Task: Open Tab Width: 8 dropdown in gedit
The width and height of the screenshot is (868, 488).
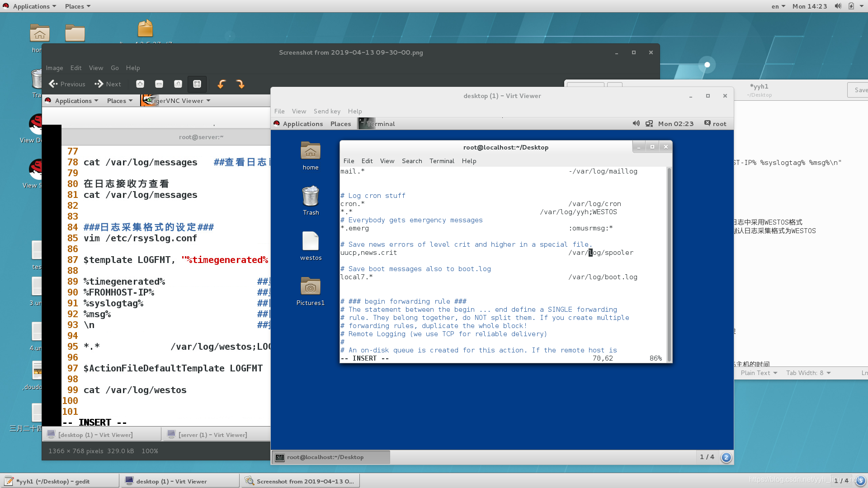Action: coord(808,373)
